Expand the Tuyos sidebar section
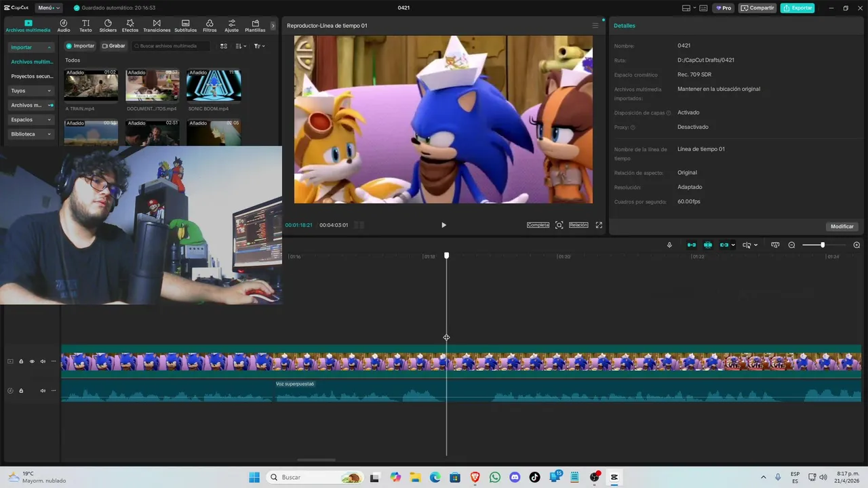Viewport: 868px width, 488px height. [x=31, y=91]
